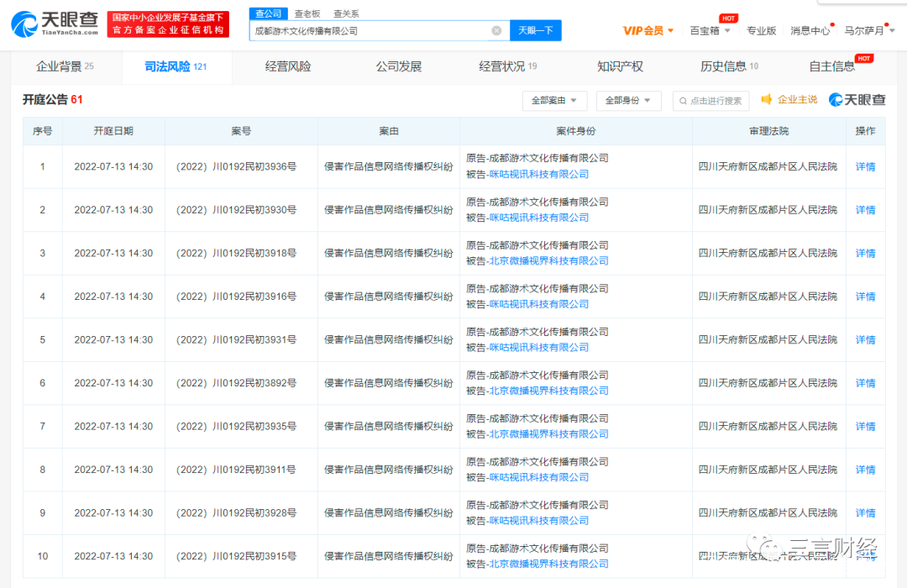This screenshot has width=907, height=588.
Task: Select the 查关系 search mode tab
Action: [x=346, y=13]
